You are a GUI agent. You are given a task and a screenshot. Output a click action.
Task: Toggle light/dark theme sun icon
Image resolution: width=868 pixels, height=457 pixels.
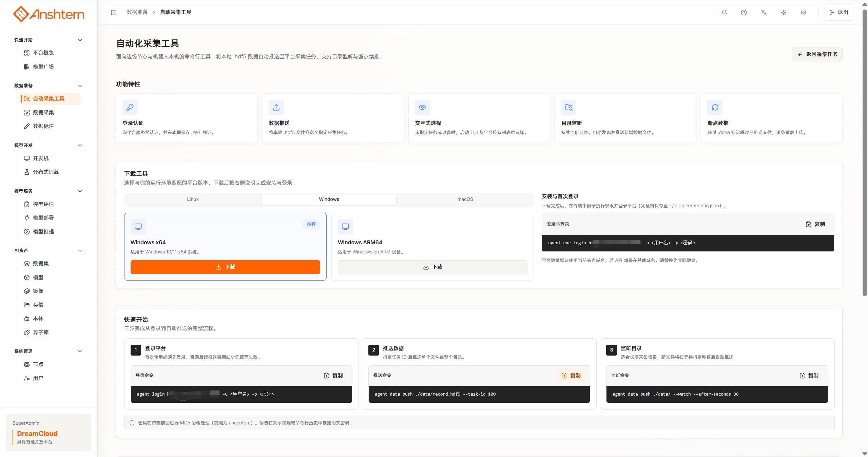click(783, 13)
